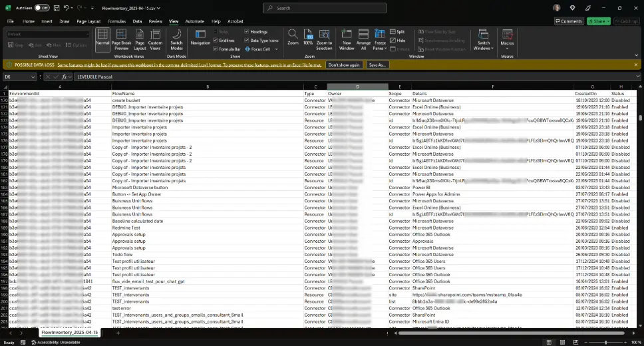Open the Formulas tab
Image resolution: width=644 pixels, height=346 pixels.
[x=116, y=21]
